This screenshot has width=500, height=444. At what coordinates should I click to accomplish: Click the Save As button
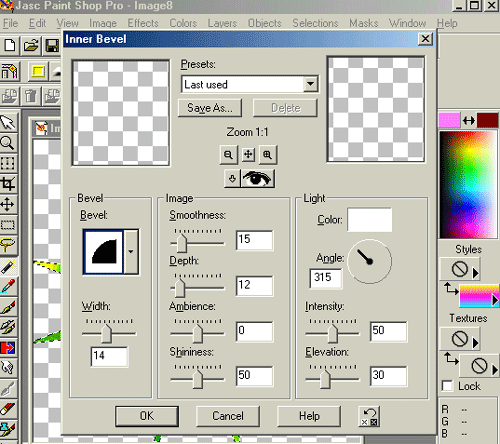210,108
